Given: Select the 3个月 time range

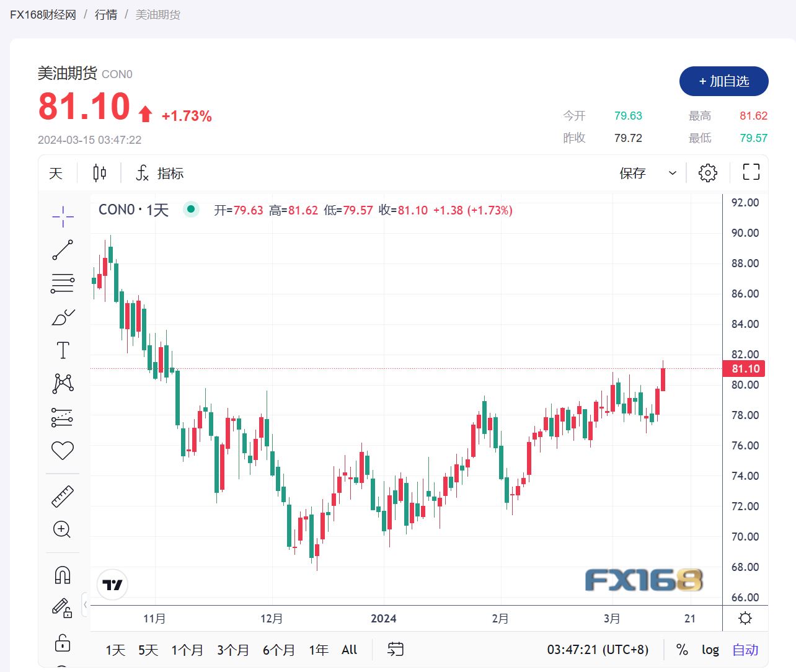Looking at the screenshot, I should tap(232, 650).
